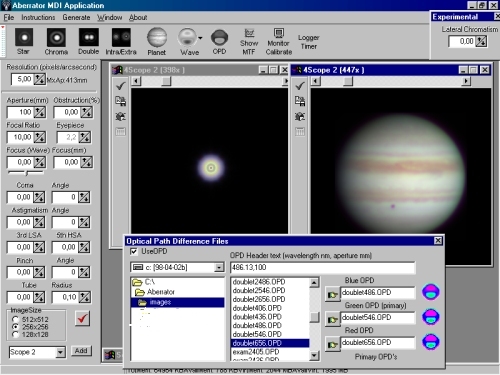Click horizontal slider thumb in 398x window
This screenshot has width=500, height=375.
pos(166,81)
